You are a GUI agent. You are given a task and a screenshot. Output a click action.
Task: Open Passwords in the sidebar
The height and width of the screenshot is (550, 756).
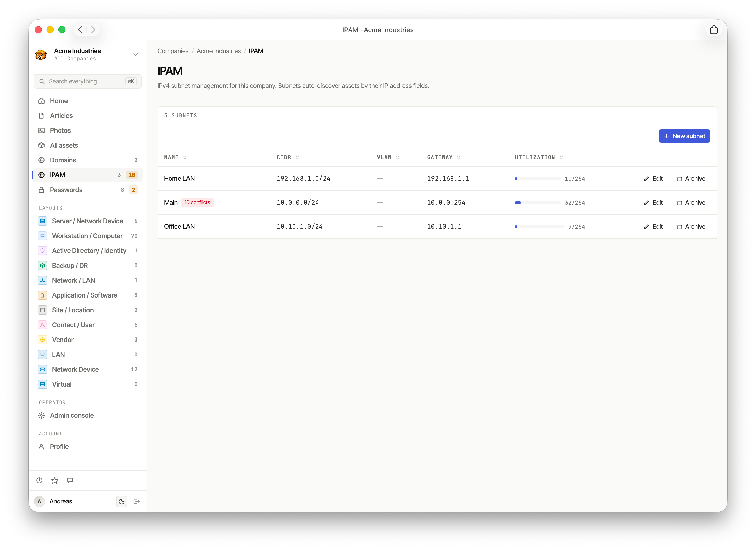[87, 190]
